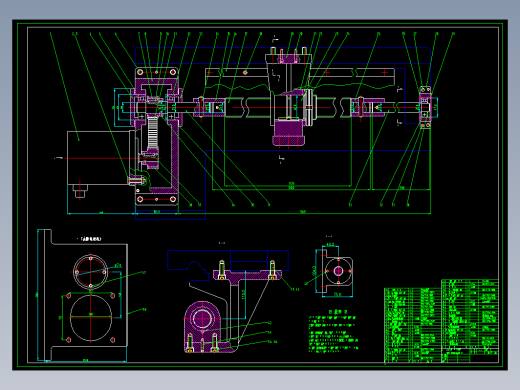The image size is (520, 390).
Task: Click the bottom gearbox flange with bolt holes
Action: (157, 199)
